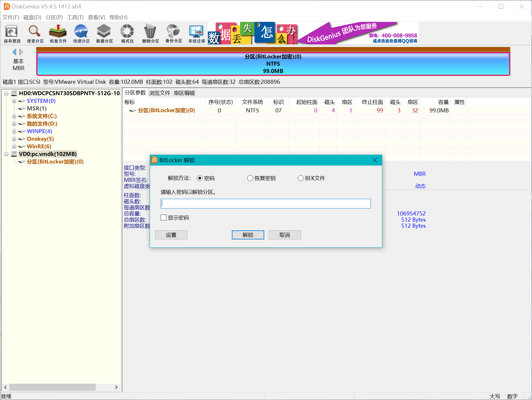The image size is (532, 400).
Task: Open the 文件(F) menu
Action: pos(11,17)
